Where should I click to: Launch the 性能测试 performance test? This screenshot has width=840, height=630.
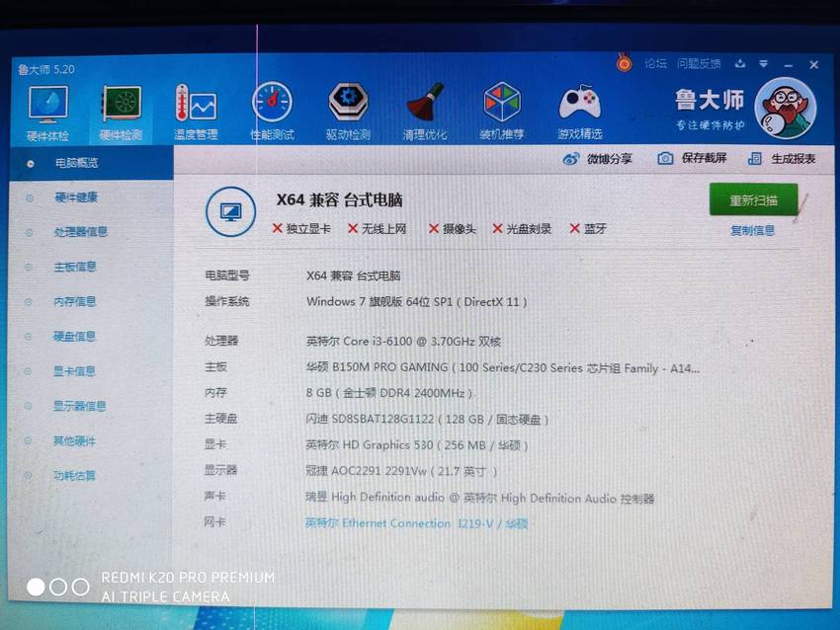[x=272, y=112]
